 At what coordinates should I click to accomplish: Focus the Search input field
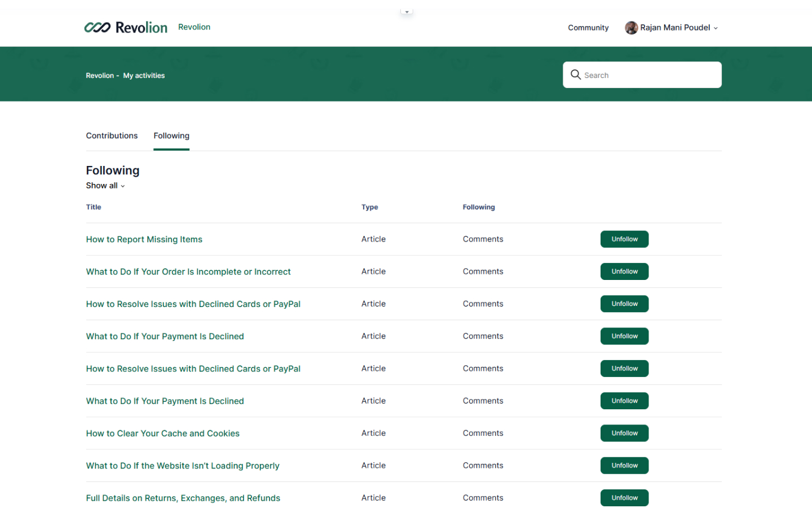(x=648, y=75)
